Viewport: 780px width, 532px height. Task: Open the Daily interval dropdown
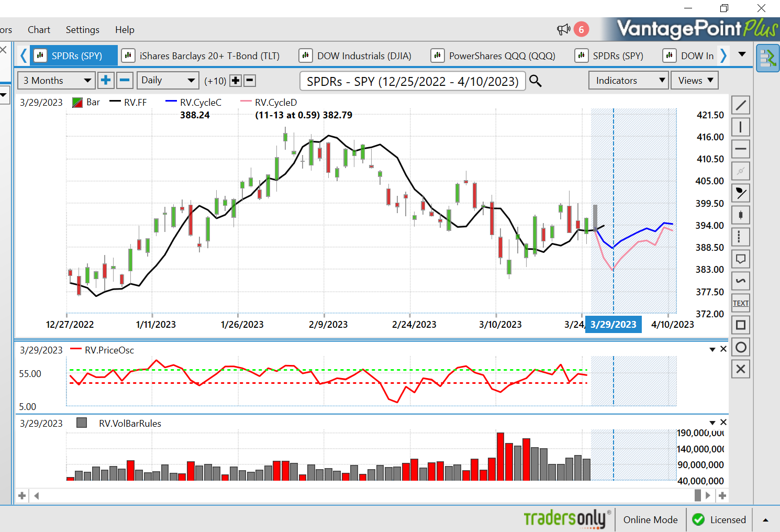(x=168, y=81)
